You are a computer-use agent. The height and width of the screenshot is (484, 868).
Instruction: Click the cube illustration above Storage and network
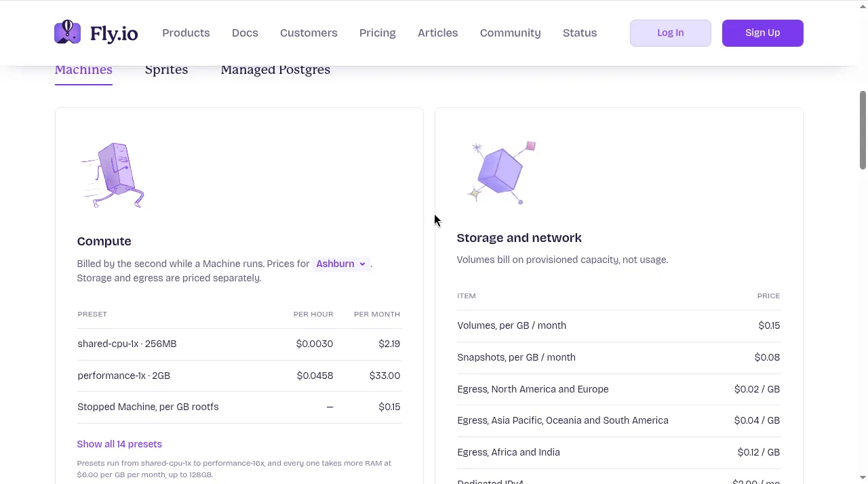tap(502, 172)
